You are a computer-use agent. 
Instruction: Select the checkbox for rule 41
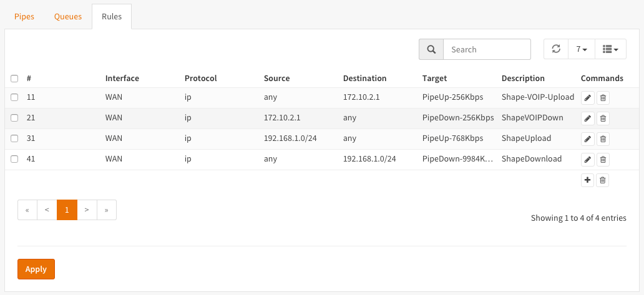tap(14, 159)
